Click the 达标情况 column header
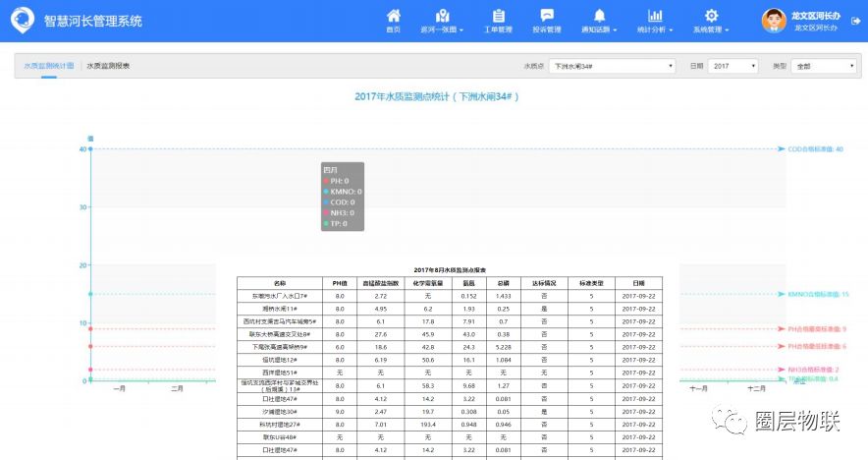868x460 pixels. point(544,283)
